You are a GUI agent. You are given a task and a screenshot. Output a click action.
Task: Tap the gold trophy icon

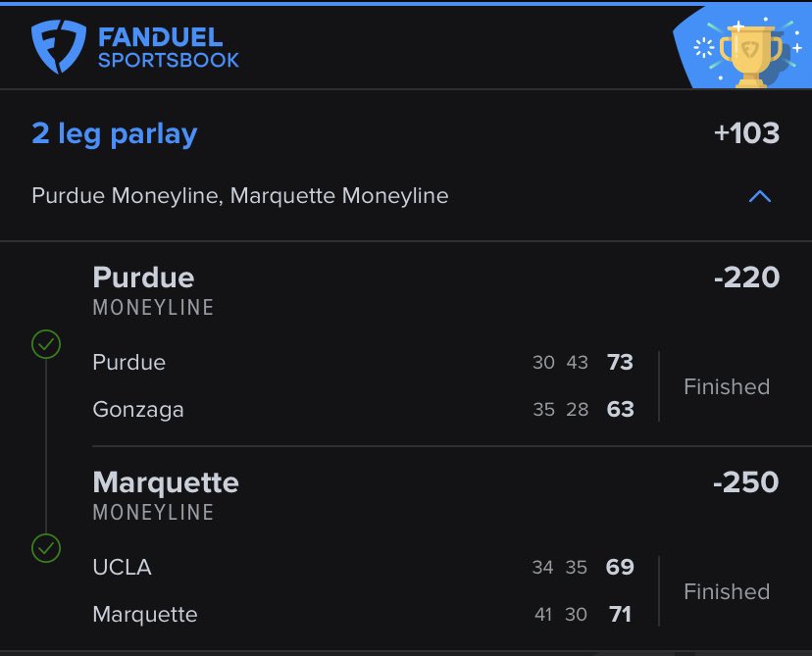pos(751,53)
